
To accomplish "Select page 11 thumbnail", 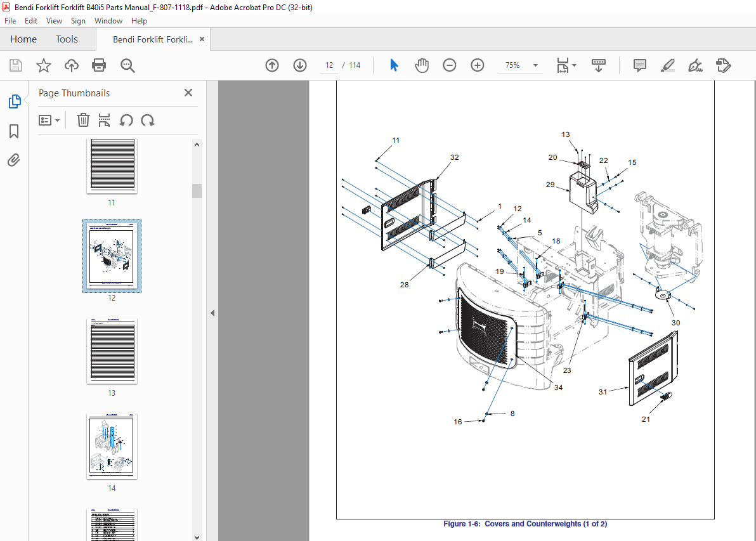I will (112, 166).
